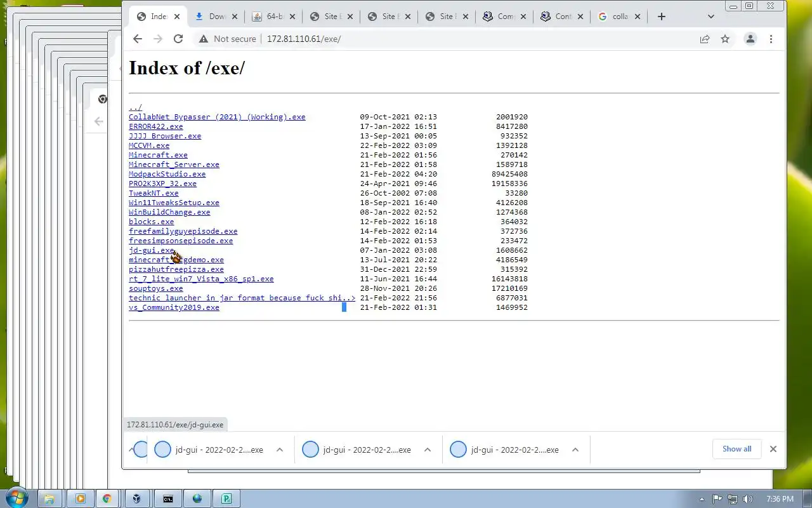
Task: Click the Action Center flag tray icon
Action: click(x=717, y=499)
